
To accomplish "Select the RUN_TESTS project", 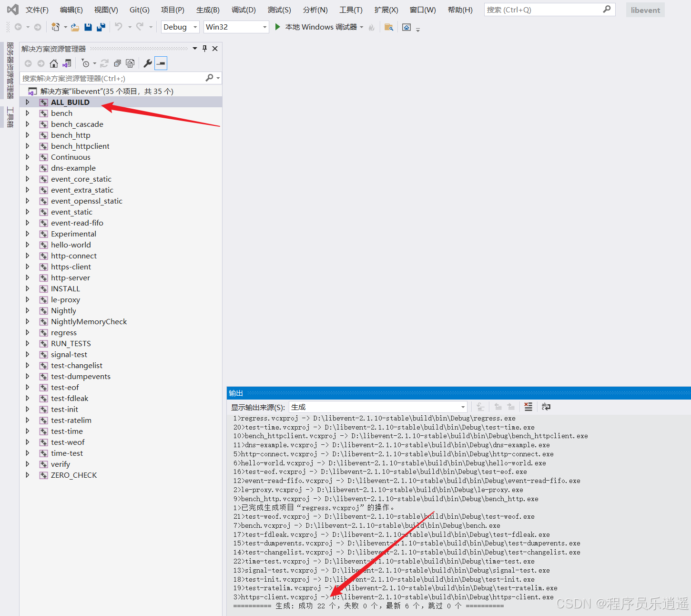I will pos(71,343).
